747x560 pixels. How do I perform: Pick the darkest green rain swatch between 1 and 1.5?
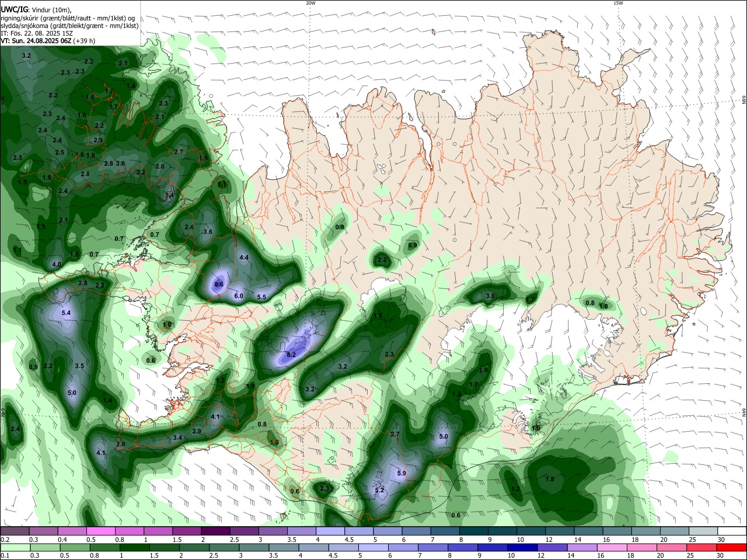point(134,548)
